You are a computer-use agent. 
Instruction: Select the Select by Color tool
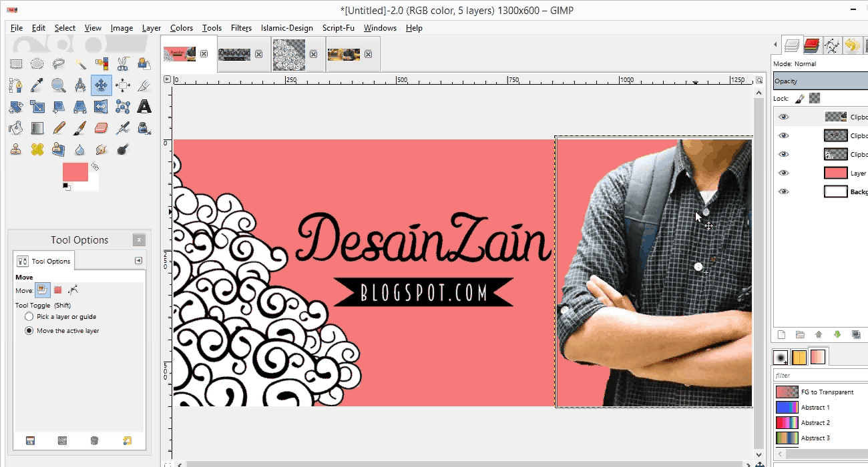101,64
